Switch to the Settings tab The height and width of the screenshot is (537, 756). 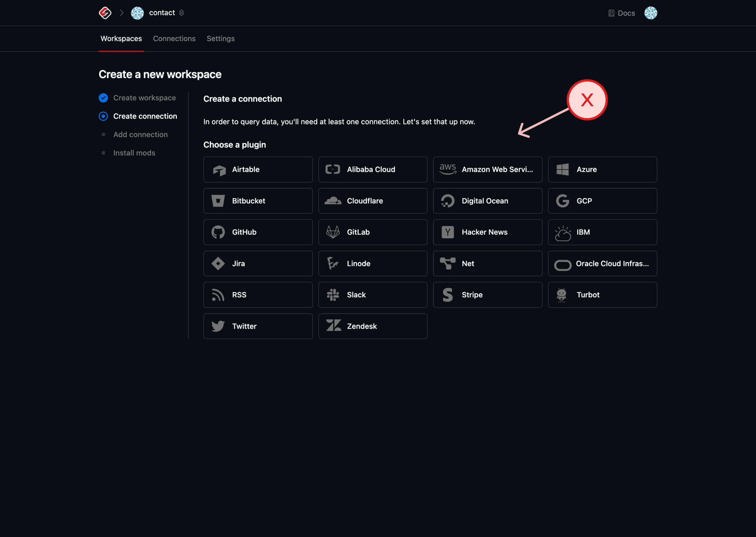(x=221, y=39)
